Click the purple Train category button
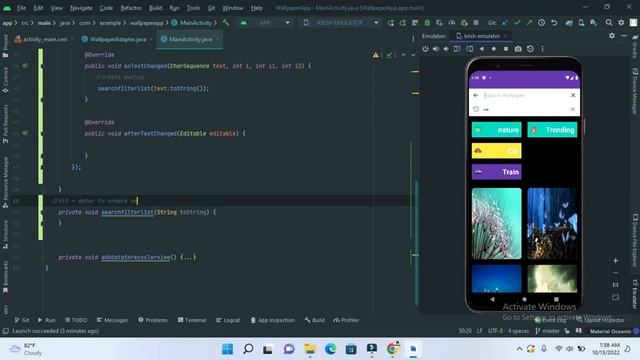The width and height of the screenshot is (640, 360). pyautogui.click(x=496, y=172)
